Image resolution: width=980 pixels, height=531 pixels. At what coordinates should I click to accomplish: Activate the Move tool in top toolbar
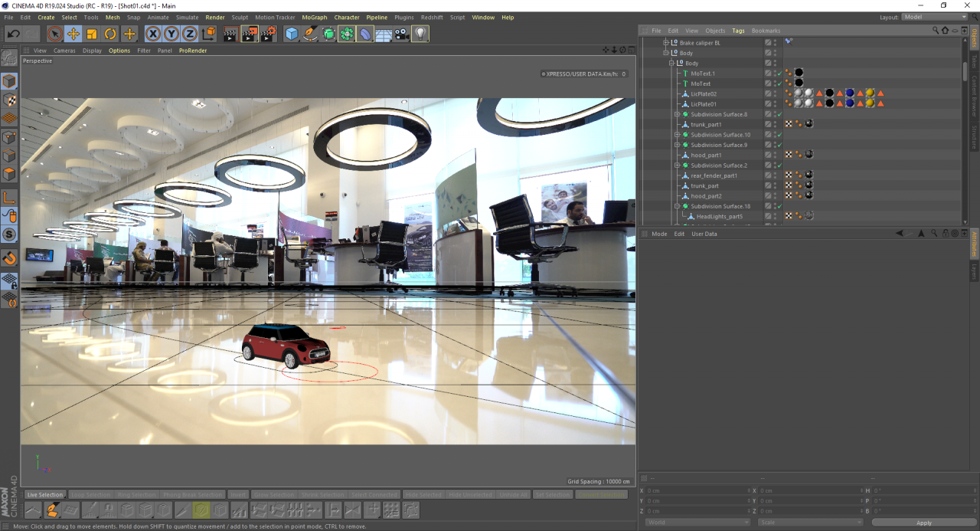coord(73,34)
